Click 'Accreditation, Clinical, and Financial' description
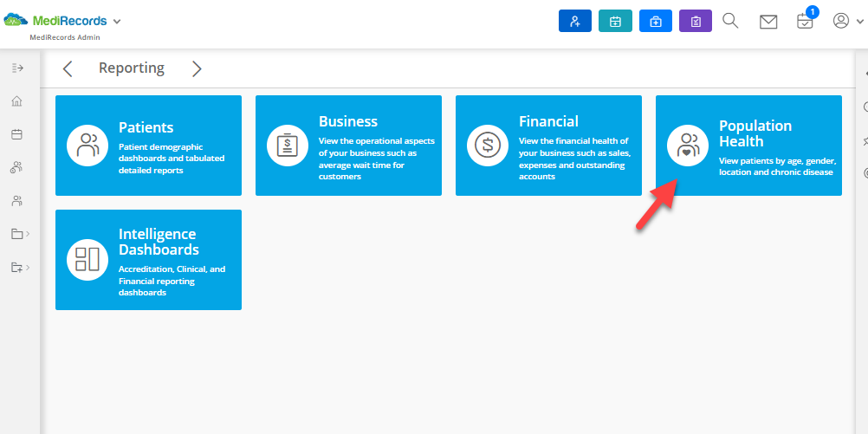The width and height of the screenshot is (868, 434). click(172, 281)
